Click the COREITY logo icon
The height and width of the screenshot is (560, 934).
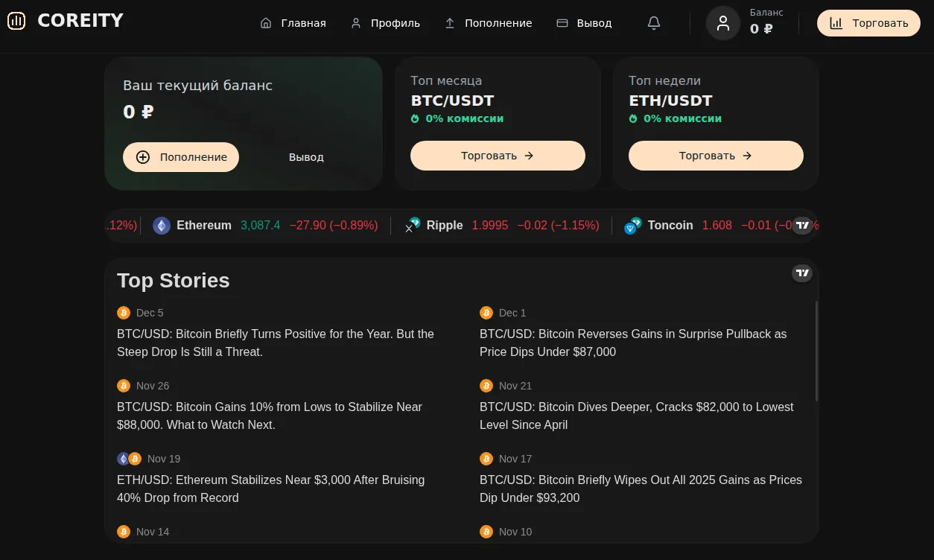[x=16, y=21]
